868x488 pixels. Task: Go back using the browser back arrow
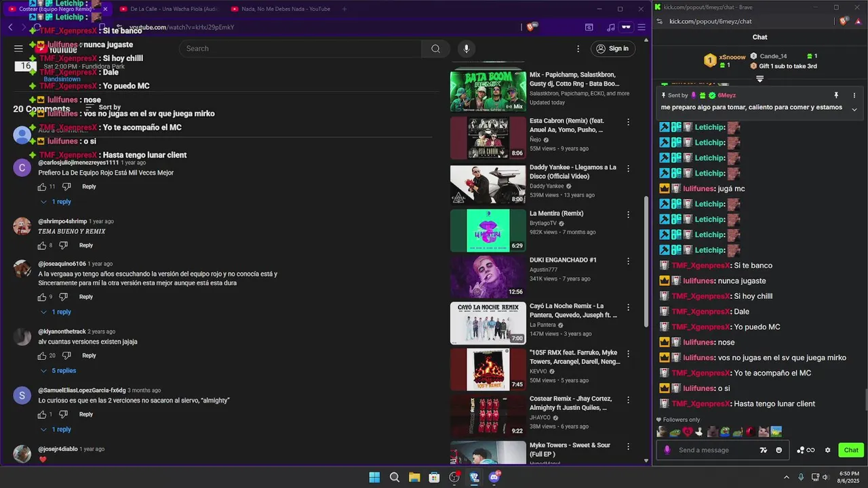coord(10,27)
